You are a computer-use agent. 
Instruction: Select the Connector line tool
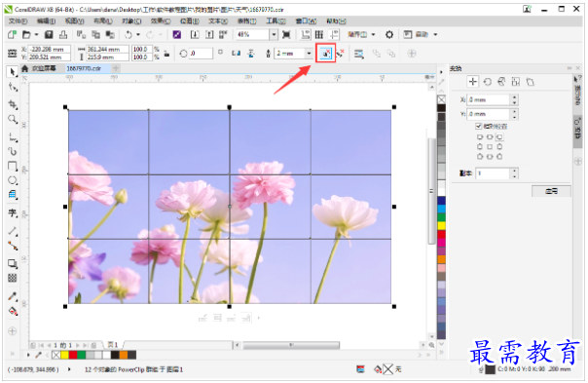(x=13, y=246)
